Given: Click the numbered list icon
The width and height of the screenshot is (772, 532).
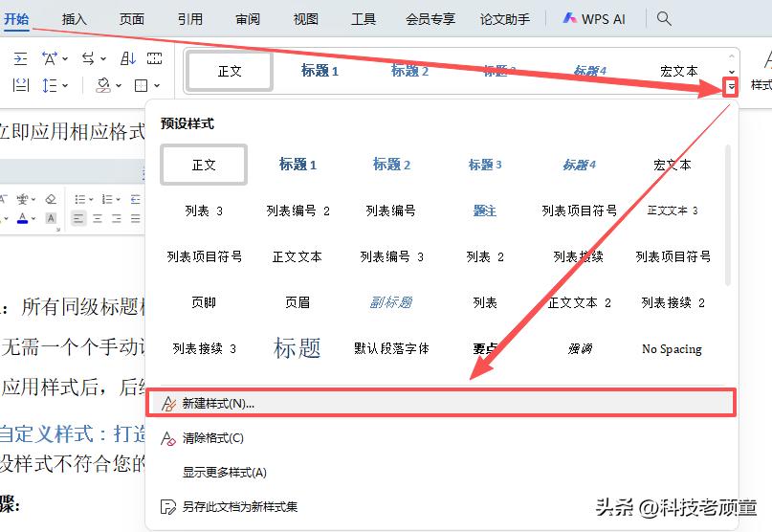Looking at the screenshot, I should (x=107, y=199).
